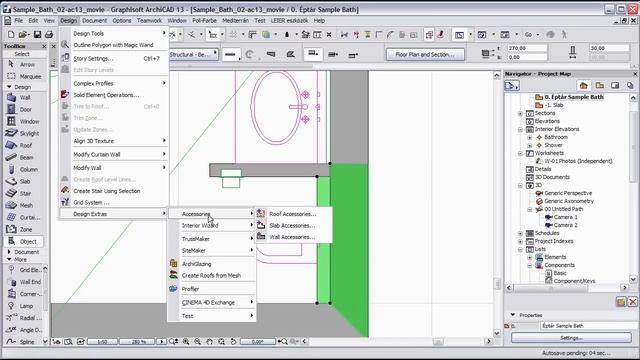Open Profiler from Design Extras

pyautogui.click(x=212, y=289)
